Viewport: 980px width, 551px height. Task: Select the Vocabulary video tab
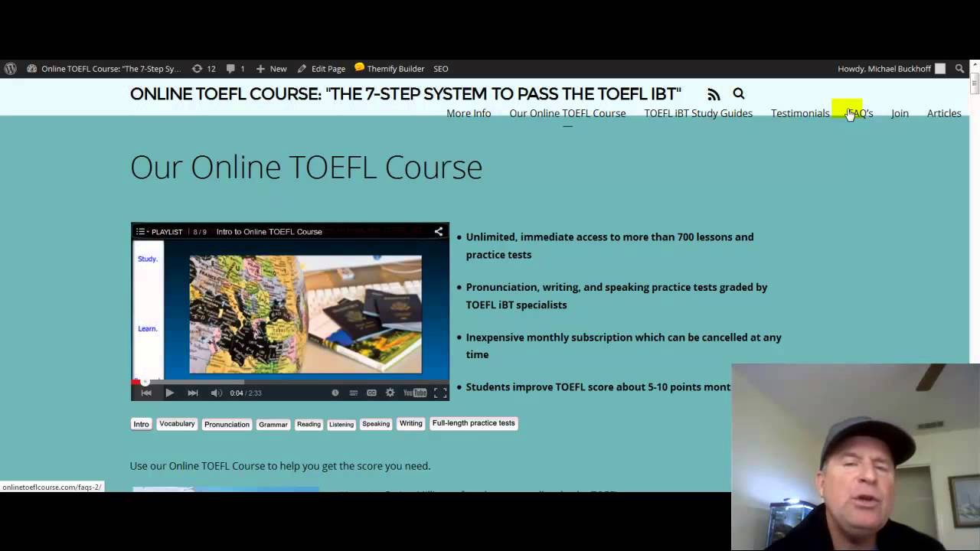tap(177, 423)
